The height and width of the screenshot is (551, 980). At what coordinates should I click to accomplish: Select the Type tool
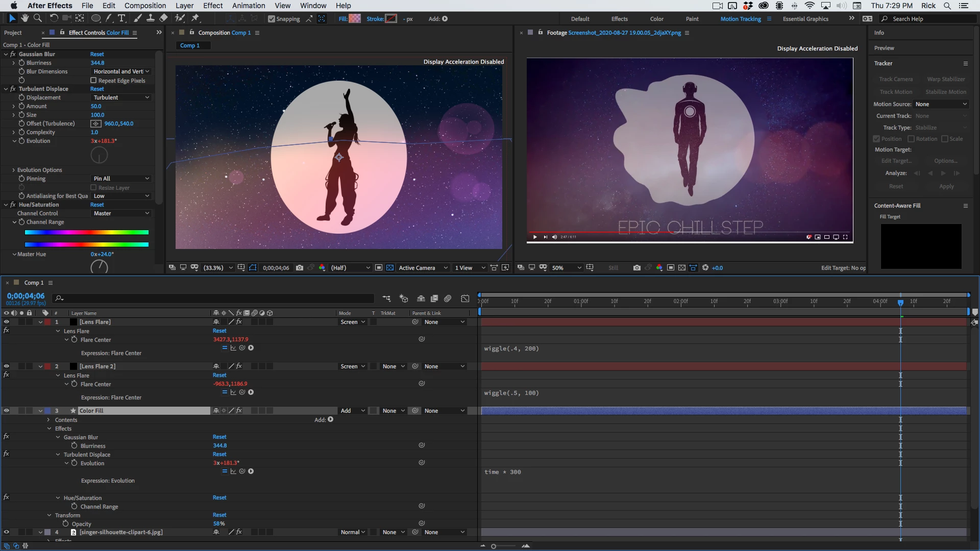[x=121, y=18]
